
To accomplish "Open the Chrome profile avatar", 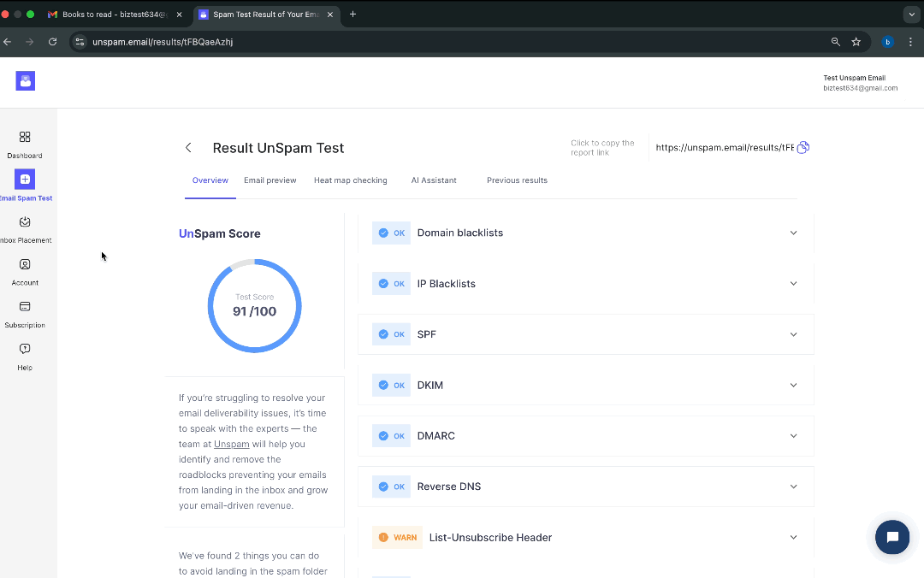I will (x=887, y=42).
